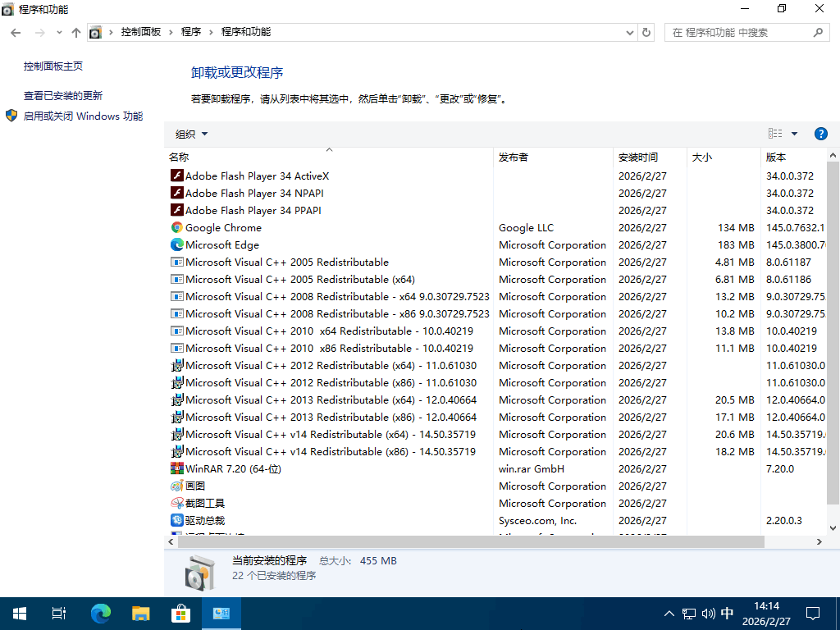
Task: Click the Google Chrome entry in the program list
Action: [223, 227]
